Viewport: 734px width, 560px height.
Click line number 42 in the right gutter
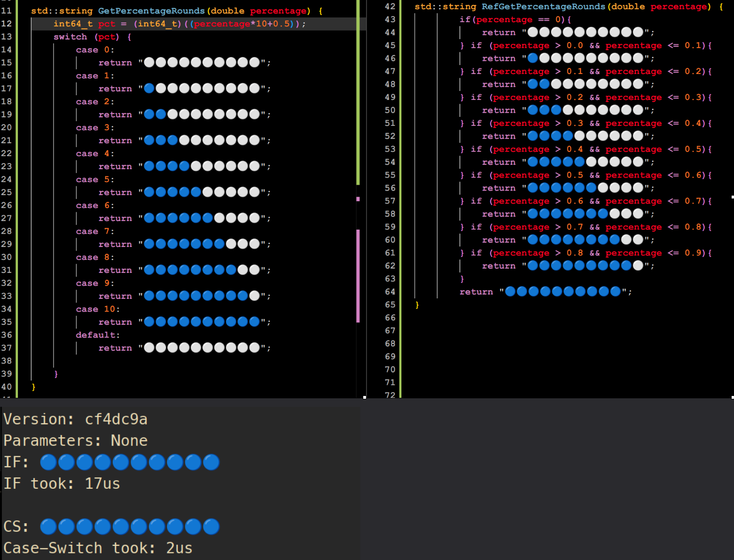[x=390, y=7]
